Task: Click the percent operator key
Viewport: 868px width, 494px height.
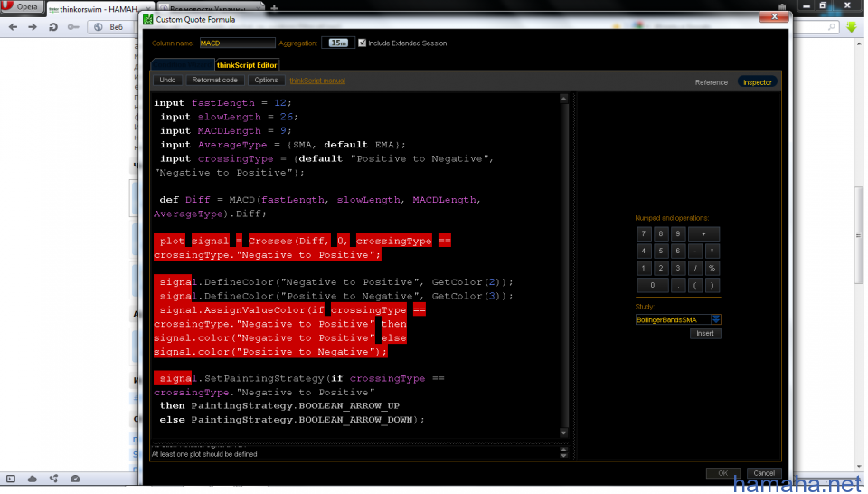Action: coord(712,268)
